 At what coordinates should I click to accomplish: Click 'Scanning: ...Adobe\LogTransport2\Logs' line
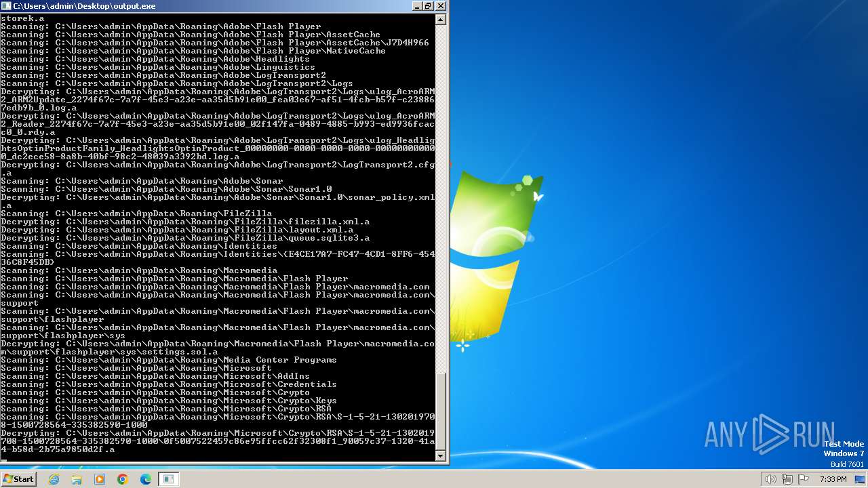pyautogui.click(x=177, y=83)
